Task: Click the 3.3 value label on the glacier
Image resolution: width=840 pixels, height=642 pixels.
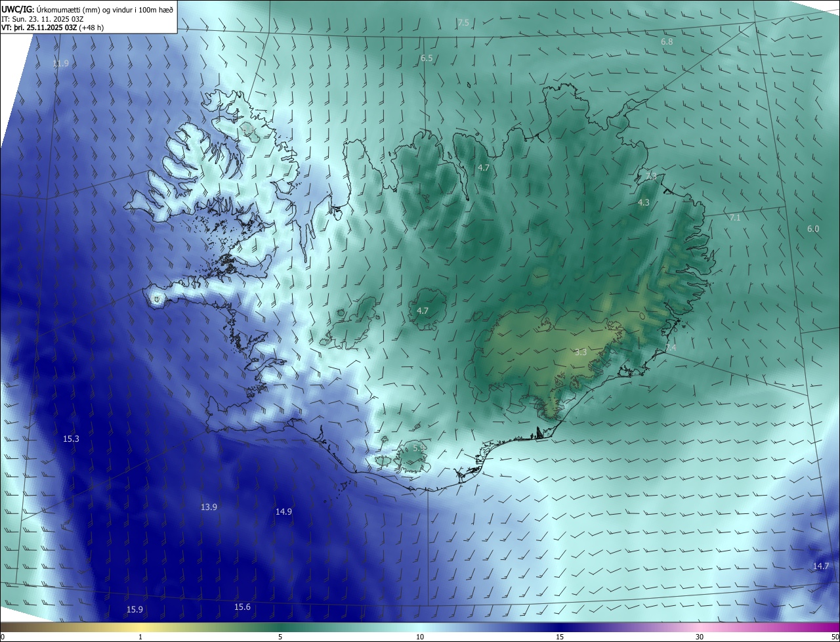Action: tap(581, 353)
